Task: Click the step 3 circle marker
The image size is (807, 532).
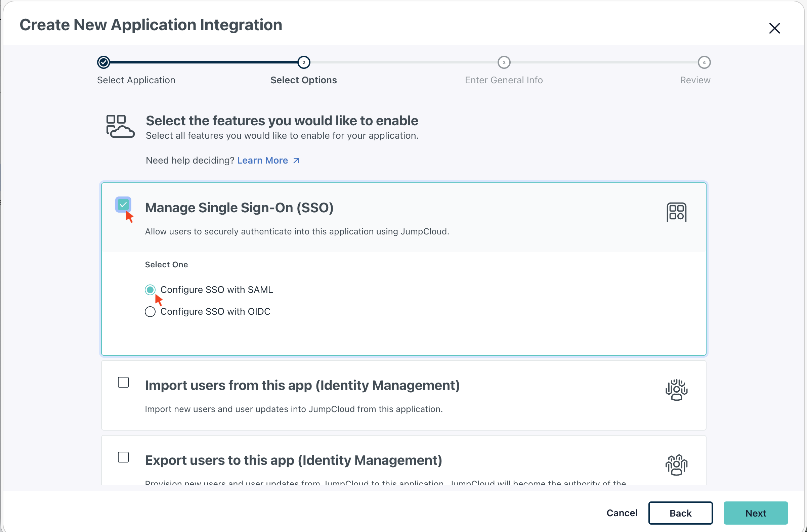Action: [x=504, y=62]
